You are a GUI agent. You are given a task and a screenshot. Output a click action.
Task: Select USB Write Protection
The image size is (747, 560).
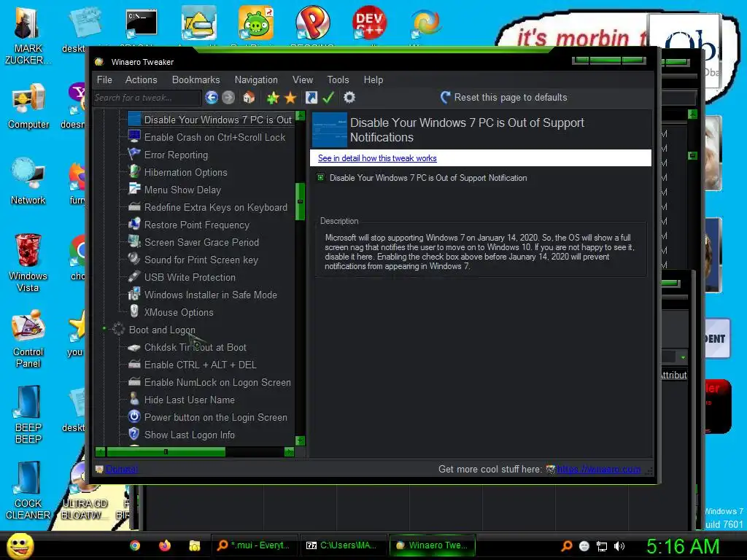pyautogui.click(x=190, y=277)
